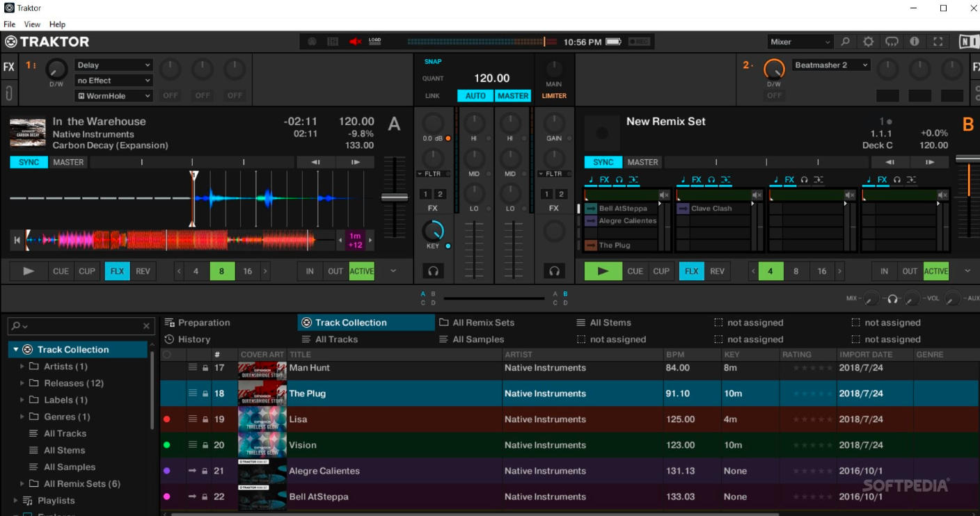Toggle SYNC on Deck B remix deck

point(603,162)
